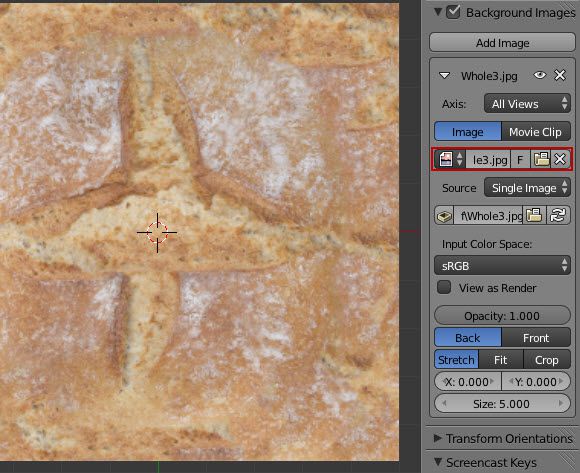
Task: Toggle eye visibility for Whole3.jpg
Action: pos(540,75)
